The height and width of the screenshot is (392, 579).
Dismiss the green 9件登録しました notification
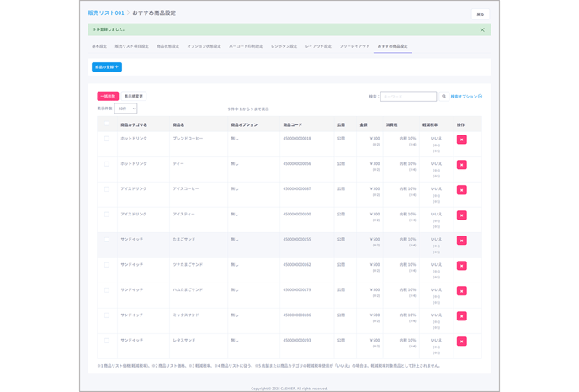pos(482,30)
